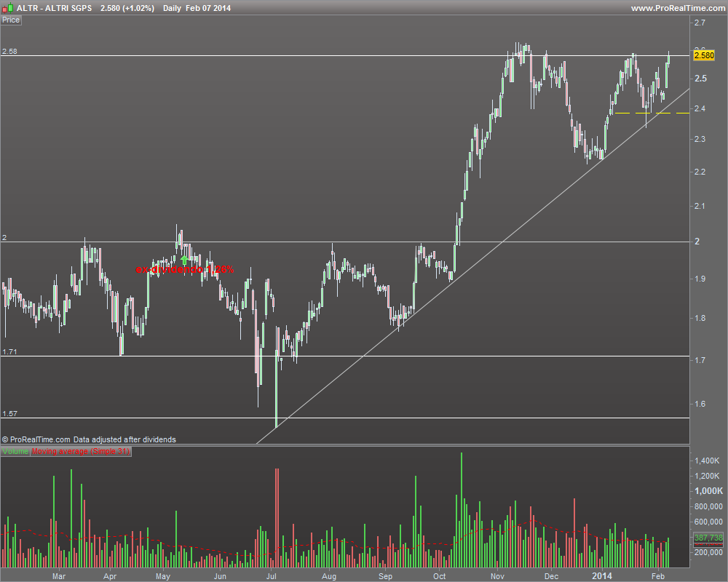Open the Volume indicator label
Screen dimensions: 728x582
click(x=15, y=451)
